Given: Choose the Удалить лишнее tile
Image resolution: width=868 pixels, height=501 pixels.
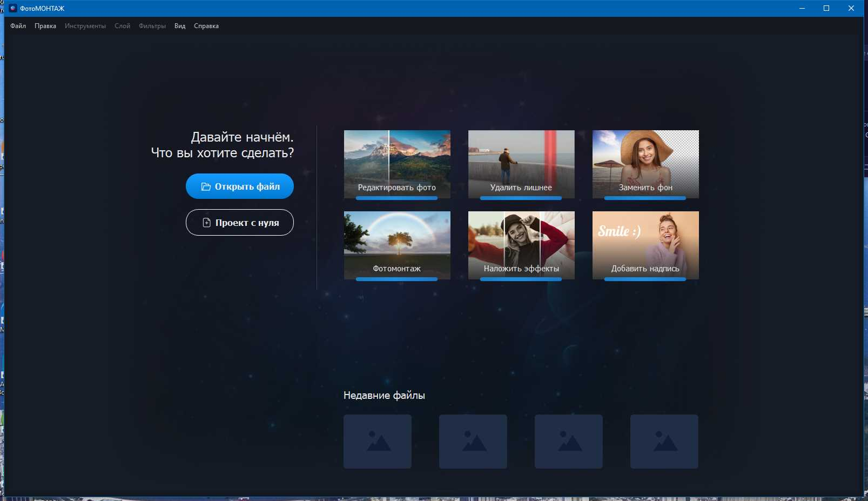Looking at the screenshot, I should point(521,164).
